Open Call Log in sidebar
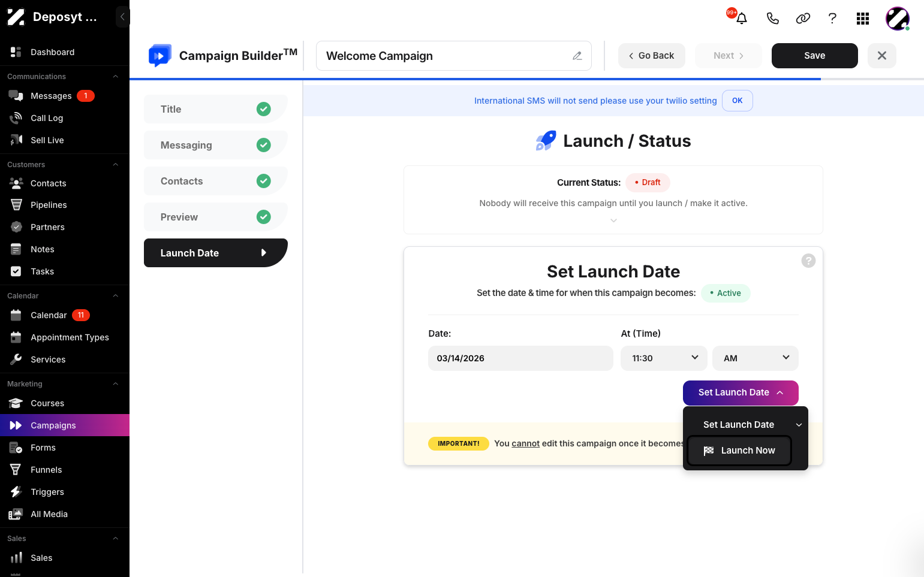Viewport: 924px width, 577px height. (65, 118)
